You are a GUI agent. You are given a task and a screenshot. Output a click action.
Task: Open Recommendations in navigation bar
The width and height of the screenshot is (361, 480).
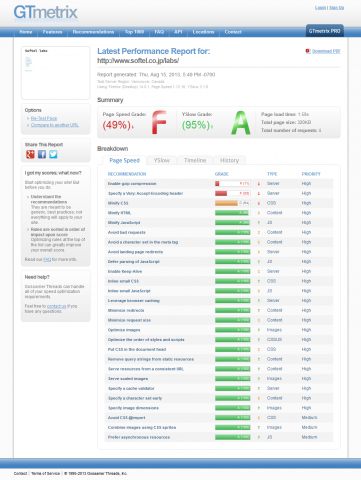93,32
